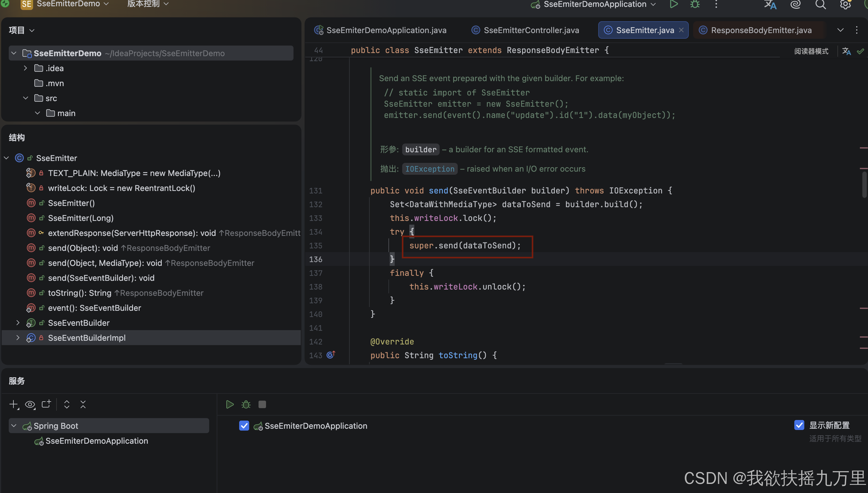Click the translate icon in top toolbar

pyautogui.click(x=770, y=4)
